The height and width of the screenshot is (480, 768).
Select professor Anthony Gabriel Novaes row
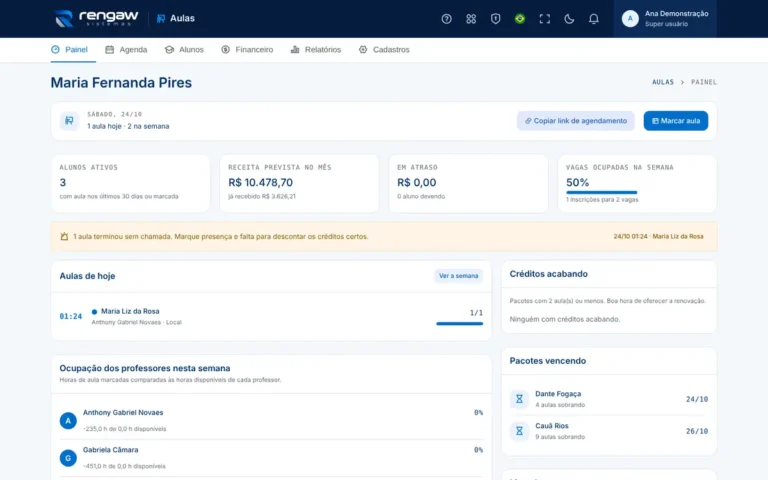[271, 420]
